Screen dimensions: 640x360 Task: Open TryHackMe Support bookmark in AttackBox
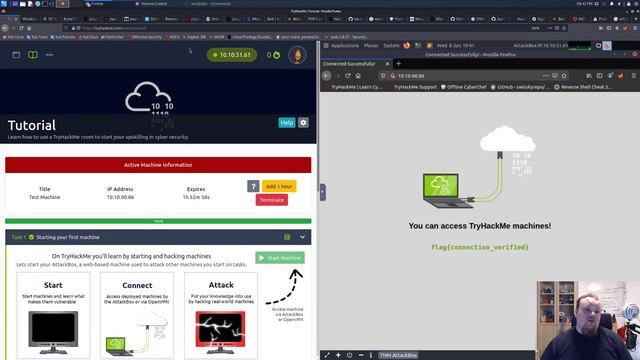click(x=415, y=87)
